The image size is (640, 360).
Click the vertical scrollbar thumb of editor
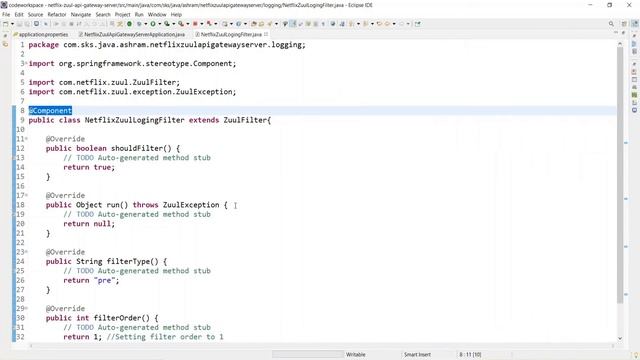[620, 176]
